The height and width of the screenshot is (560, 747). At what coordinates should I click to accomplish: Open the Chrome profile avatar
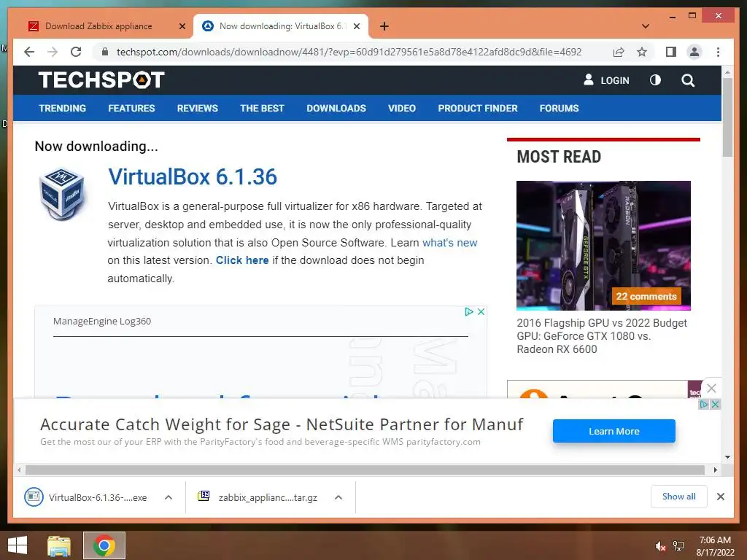(694, 52)
